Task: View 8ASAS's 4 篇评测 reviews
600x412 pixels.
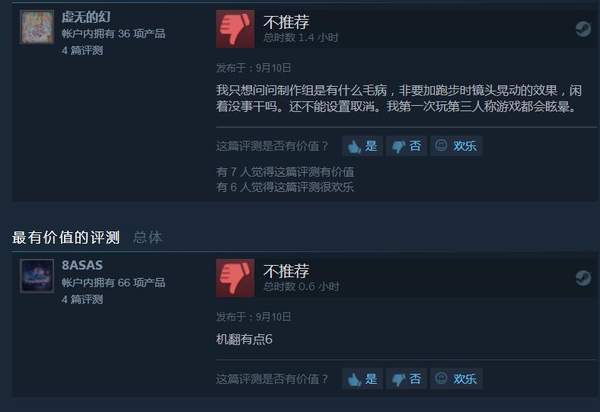Action: tap(82, 299)
